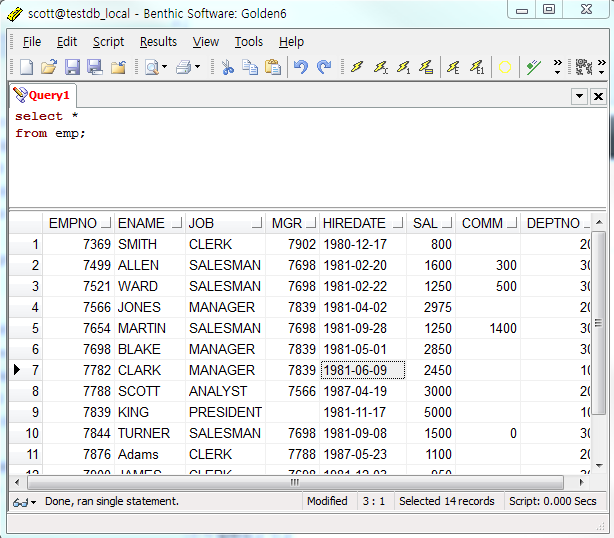This screenshot has width=614, height=538.
Task: Close the Query1 tab with the X button
Action: point(598,96)
